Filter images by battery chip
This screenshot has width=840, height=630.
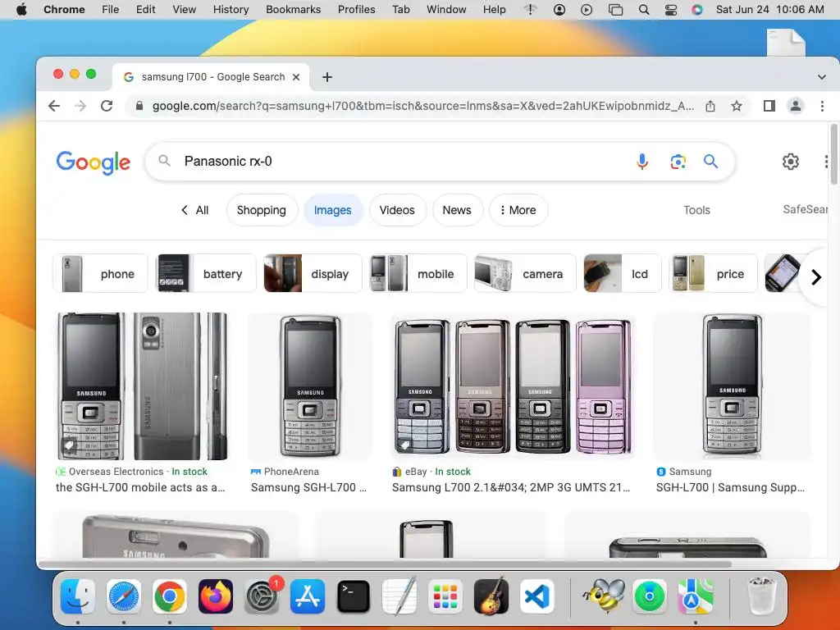coord(206,274)
